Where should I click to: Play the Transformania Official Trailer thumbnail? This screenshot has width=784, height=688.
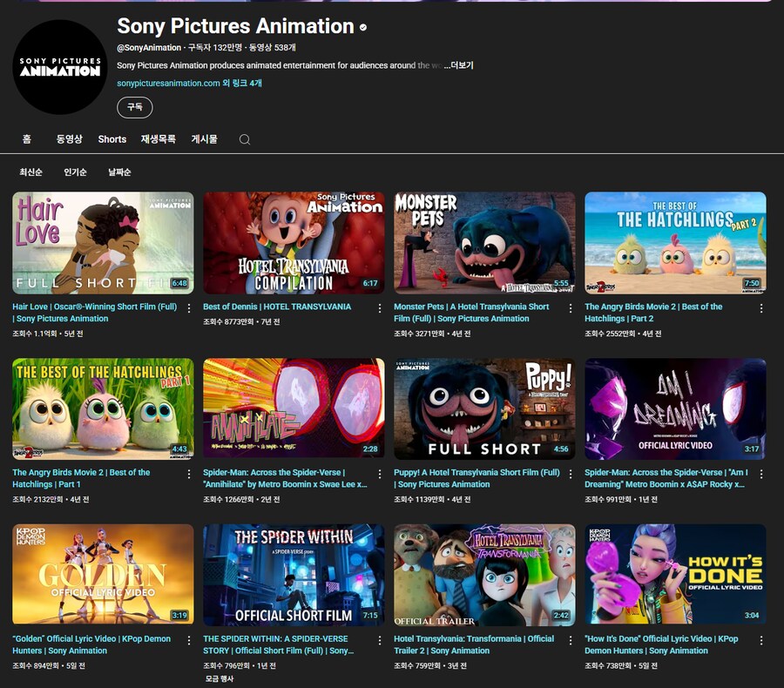point(484,575)
